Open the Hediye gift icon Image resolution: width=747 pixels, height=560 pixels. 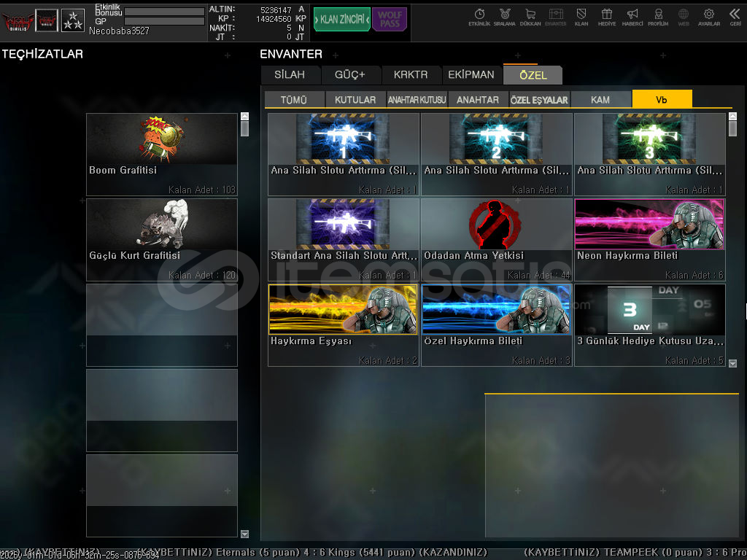[607, 17]
